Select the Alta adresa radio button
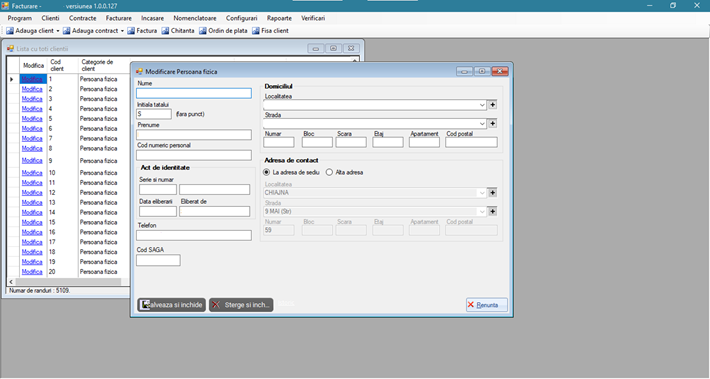This screenshot has height=379, width=710. pos(329,173)
